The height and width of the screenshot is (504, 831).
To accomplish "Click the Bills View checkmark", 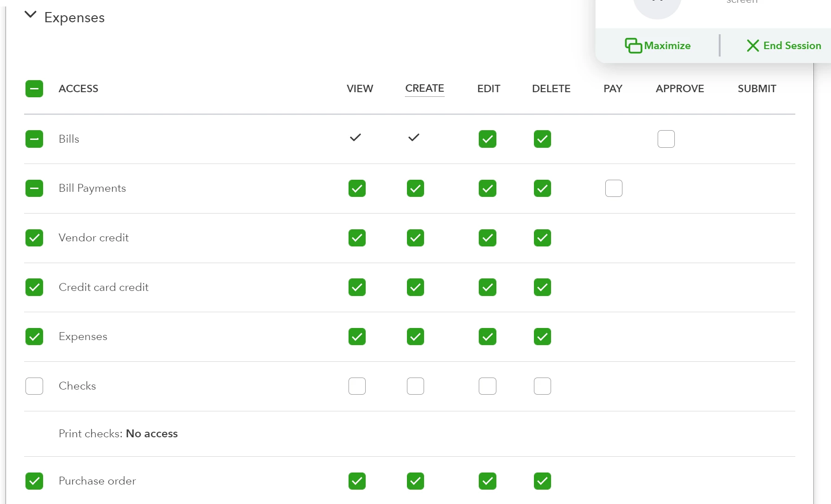I will 355,138.
